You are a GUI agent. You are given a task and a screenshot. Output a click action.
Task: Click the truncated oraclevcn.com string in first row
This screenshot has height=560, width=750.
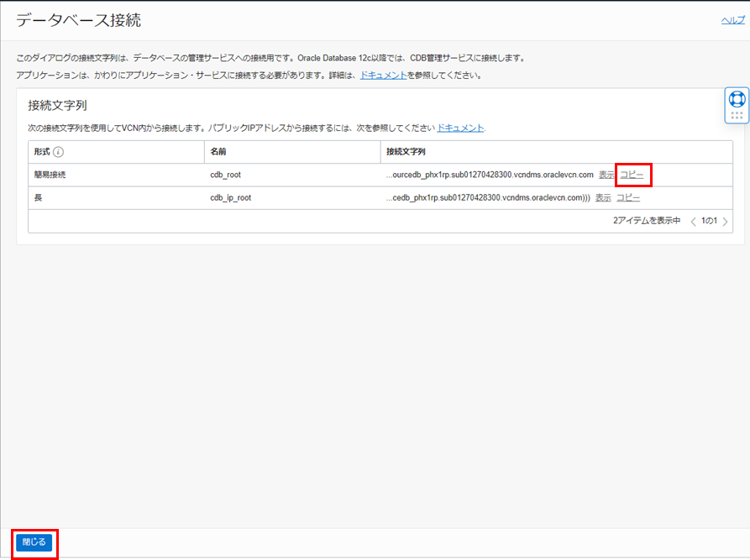(489, 175)
